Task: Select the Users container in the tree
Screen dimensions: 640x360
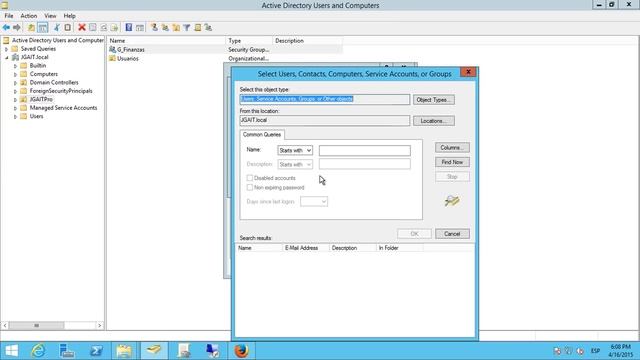Action: 36,116
